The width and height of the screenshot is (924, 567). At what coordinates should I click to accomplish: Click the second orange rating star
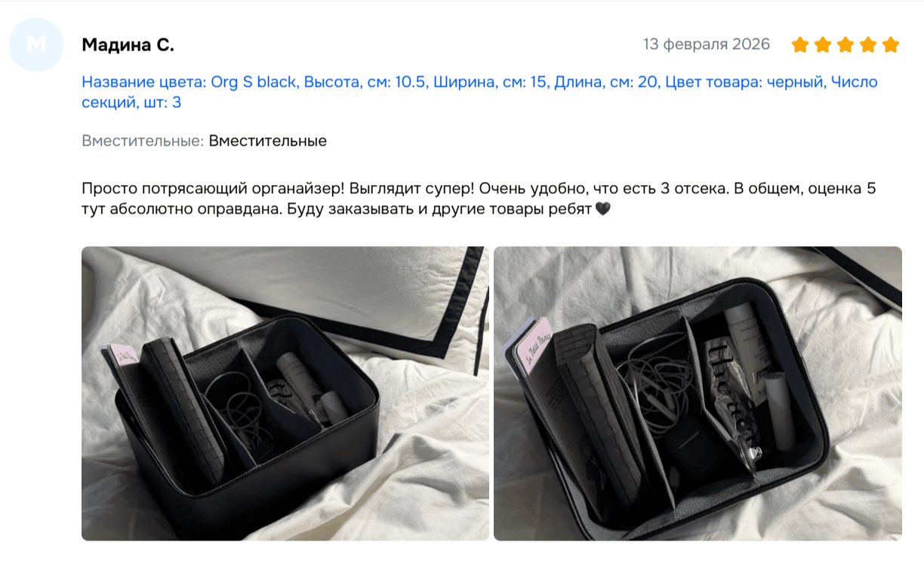point(823,45)
